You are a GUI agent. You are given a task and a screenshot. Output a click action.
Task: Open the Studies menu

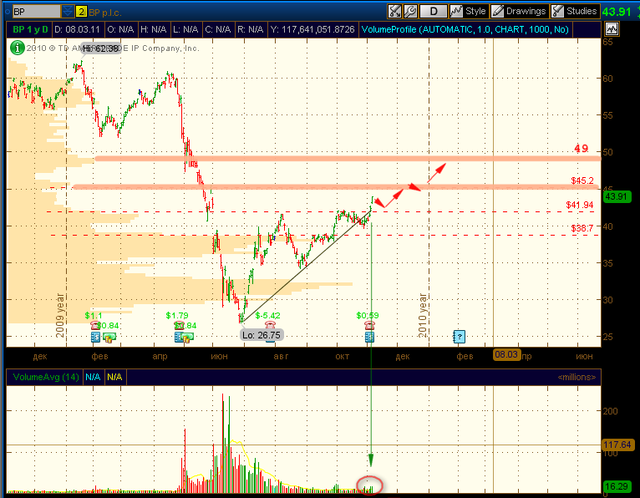575,11
